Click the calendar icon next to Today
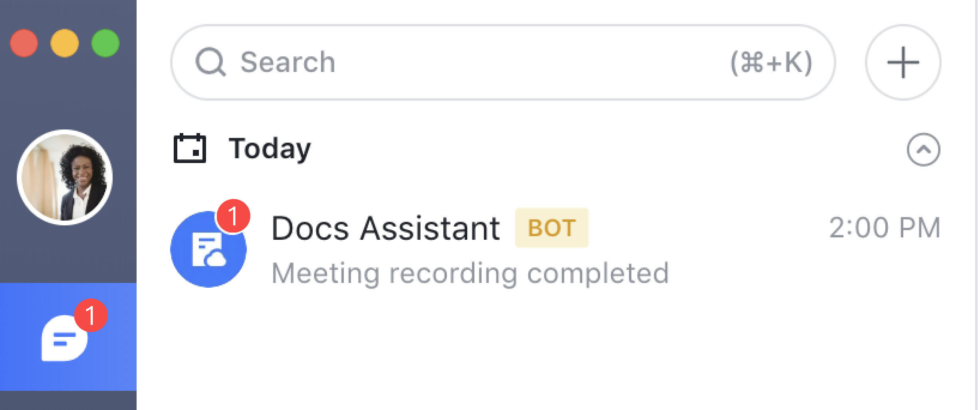The image size is (980, 410). pos(190,149)
